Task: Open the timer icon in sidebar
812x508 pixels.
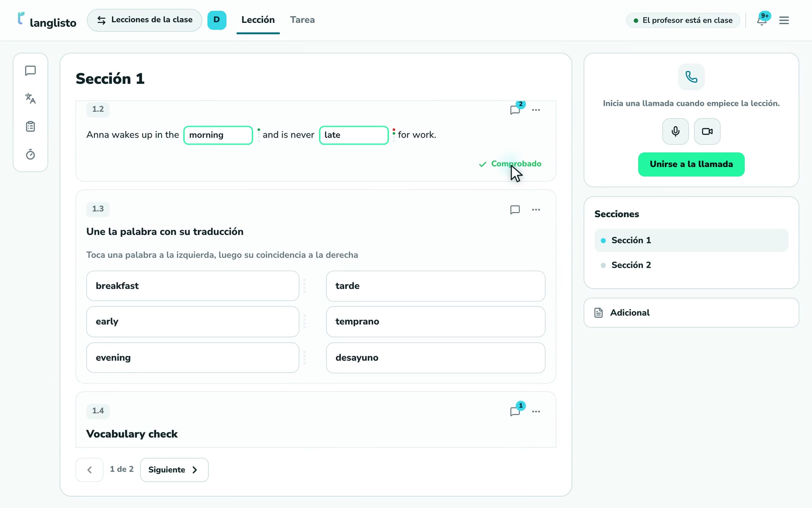Action: pyautogui.click(x=30, y=155)
